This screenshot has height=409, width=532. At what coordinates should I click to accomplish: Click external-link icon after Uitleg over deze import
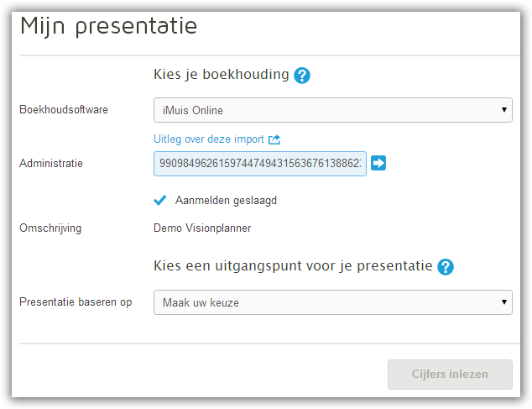click(x=274, y=139)
